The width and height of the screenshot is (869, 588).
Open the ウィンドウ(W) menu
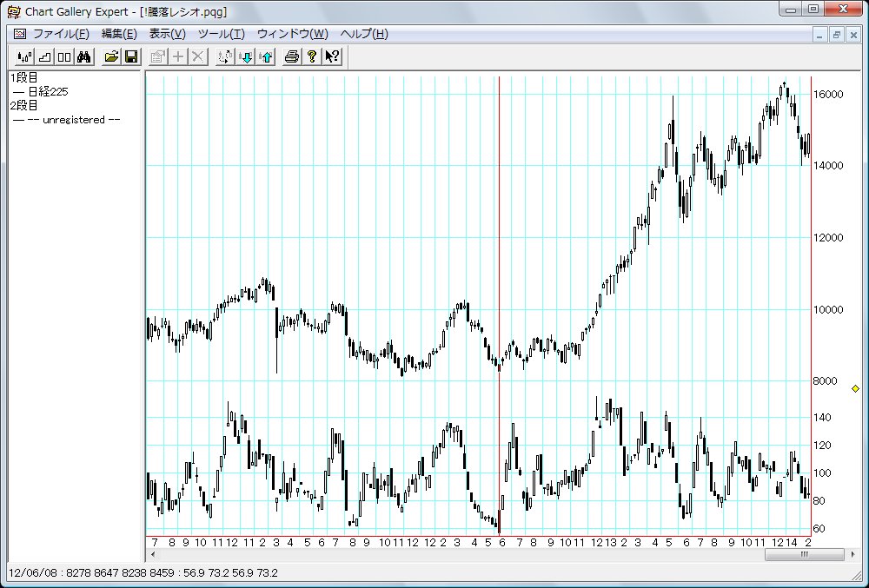click(x=293, y=34)
